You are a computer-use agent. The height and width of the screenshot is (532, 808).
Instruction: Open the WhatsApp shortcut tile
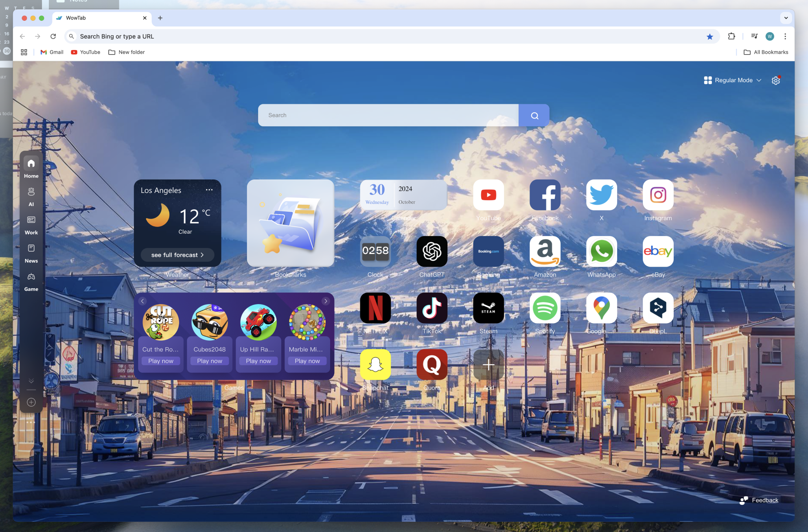click(602, 252)
